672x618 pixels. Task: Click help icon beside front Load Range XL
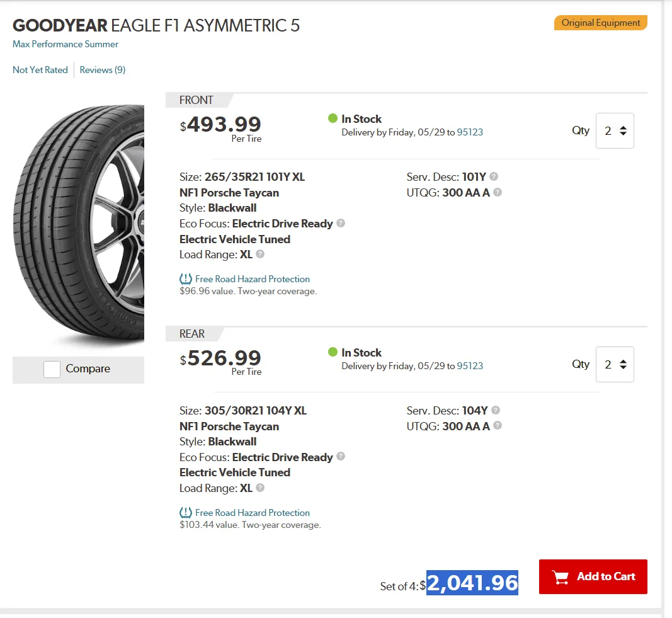click(x=260, y=254)
